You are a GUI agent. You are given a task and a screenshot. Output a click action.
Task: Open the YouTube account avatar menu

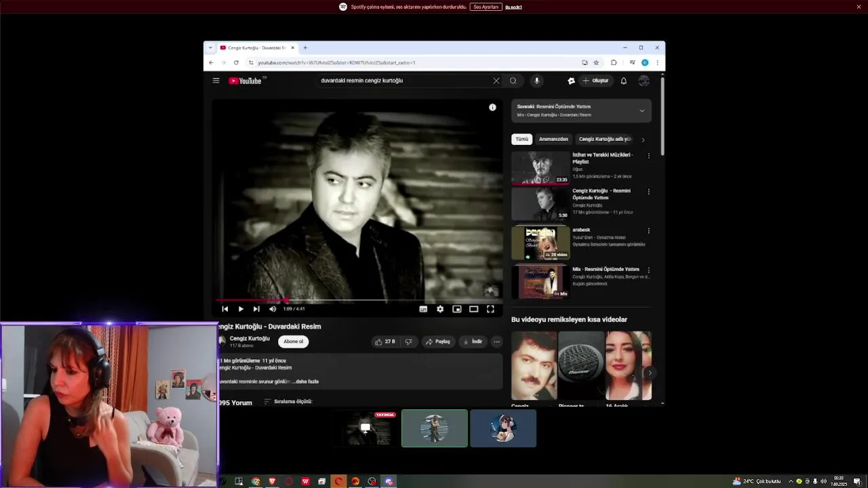pyautogui.click(x=644, y=81)
